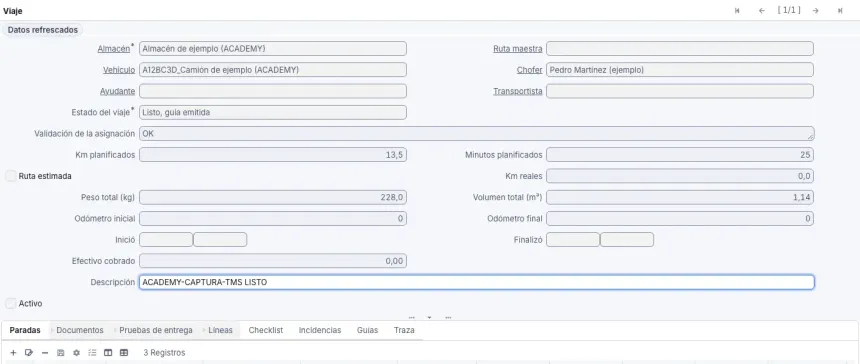
Task: Follow the Chofer label link
Action: point(529,70)
